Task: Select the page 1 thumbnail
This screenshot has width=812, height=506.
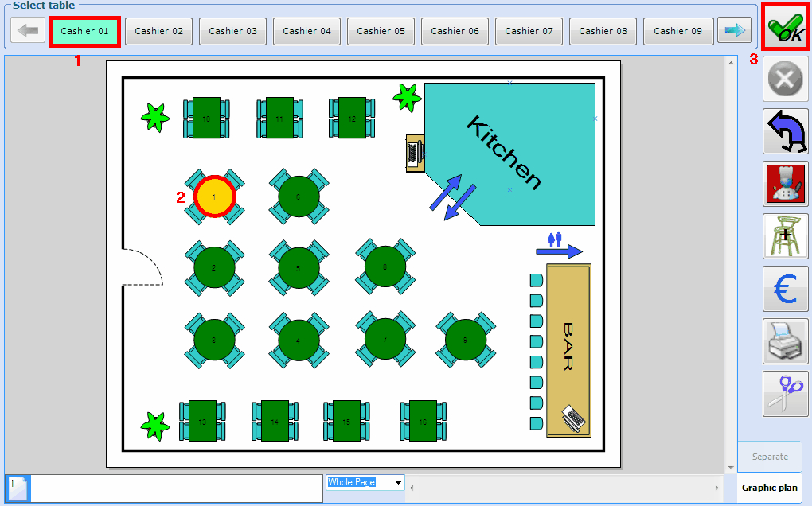Action: (18, 488)
